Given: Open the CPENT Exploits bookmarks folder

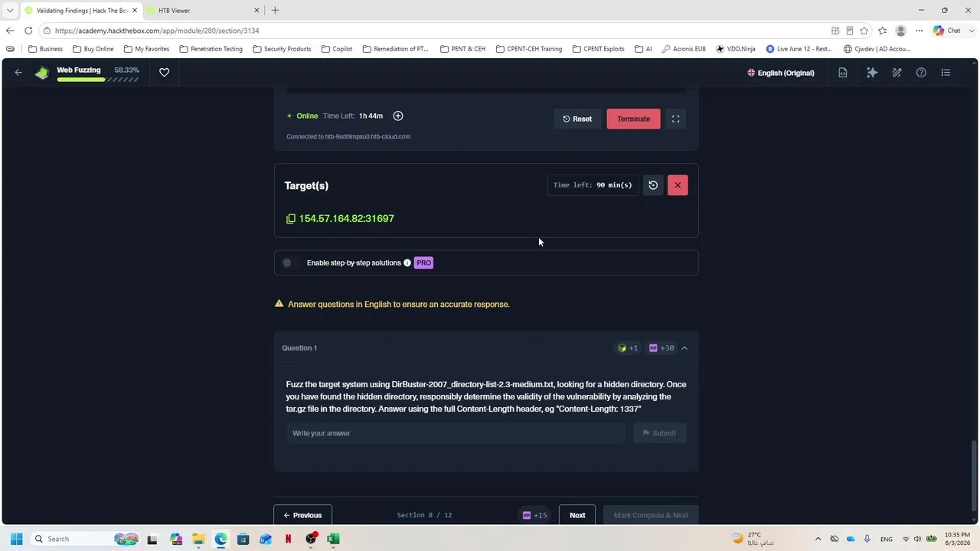Looking at the screenshot, I should click(598, 49).
